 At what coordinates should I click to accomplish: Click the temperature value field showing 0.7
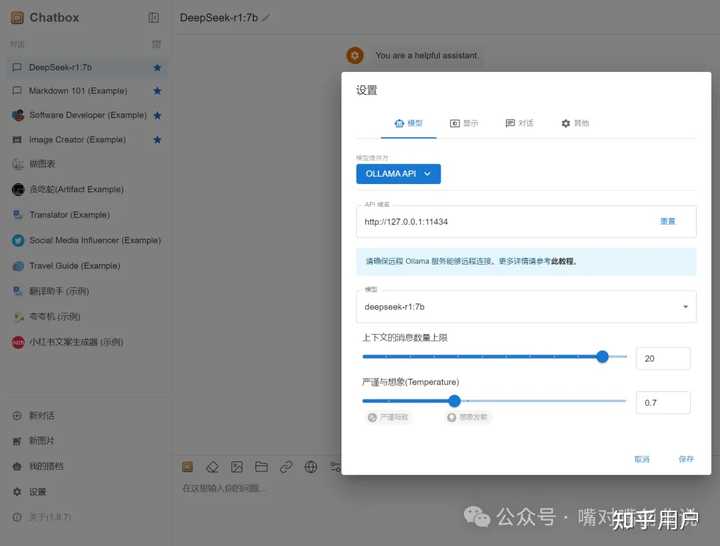coord(663,402)
